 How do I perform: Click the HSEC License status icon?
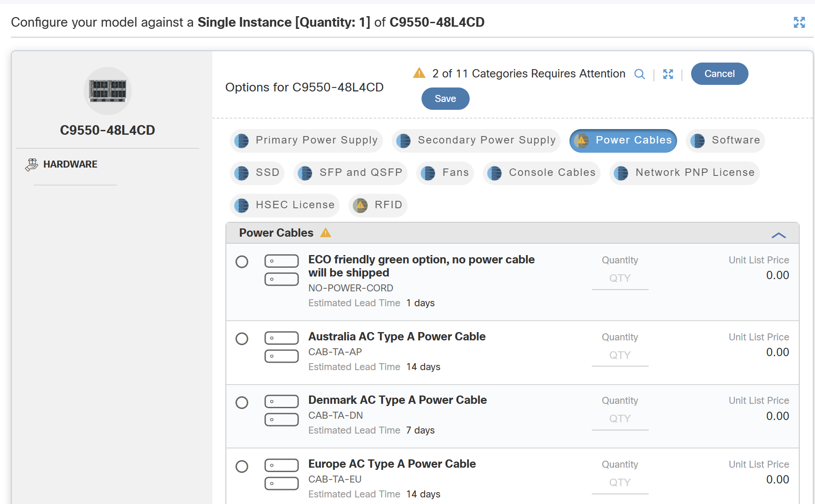coord(242,206)
